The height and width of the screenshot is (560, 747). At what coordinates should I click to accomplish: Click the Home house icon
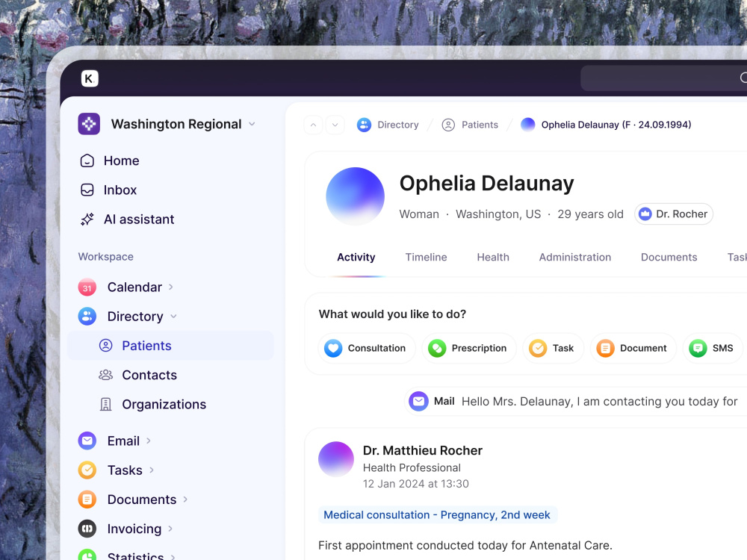87,161
